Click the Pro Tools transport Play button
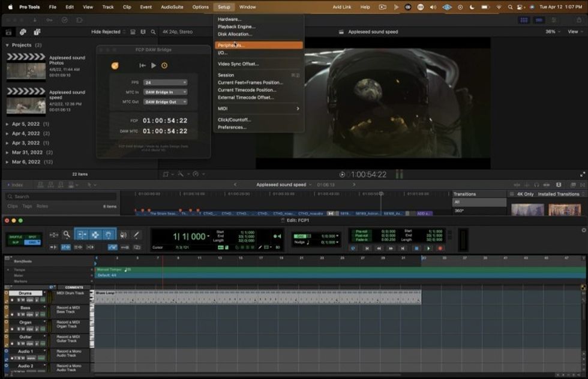This screenshot has height=379, width=588. pos(428,248)
